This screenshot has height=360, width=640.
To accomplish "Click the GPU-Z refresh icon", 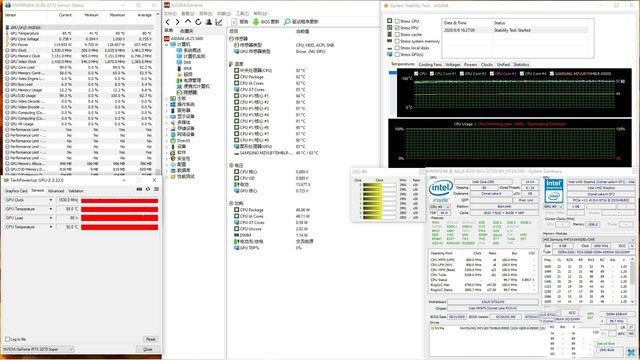I will coord(148,189).
